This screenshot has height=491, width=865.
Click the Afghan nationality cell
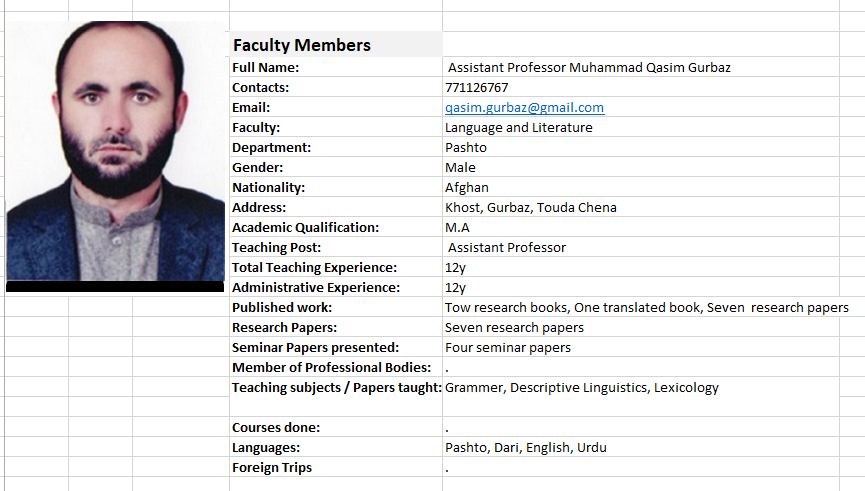tap(641, 188)
